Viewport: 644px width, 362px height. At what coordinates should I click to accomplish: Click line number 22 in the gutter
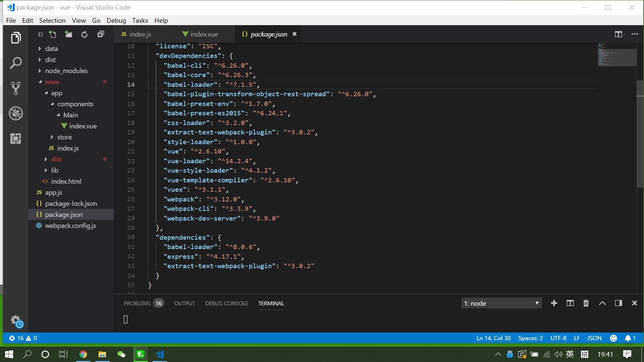(x=131, y=161)
